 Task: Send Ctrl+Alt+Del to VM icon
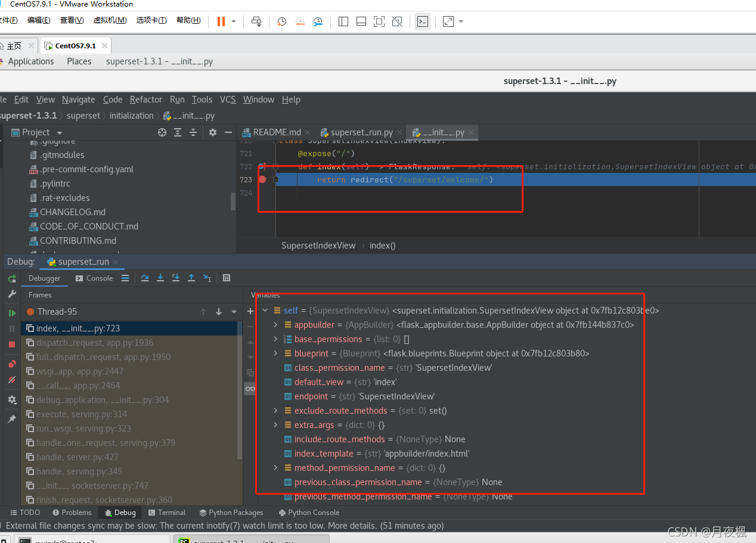pos(256,21)
